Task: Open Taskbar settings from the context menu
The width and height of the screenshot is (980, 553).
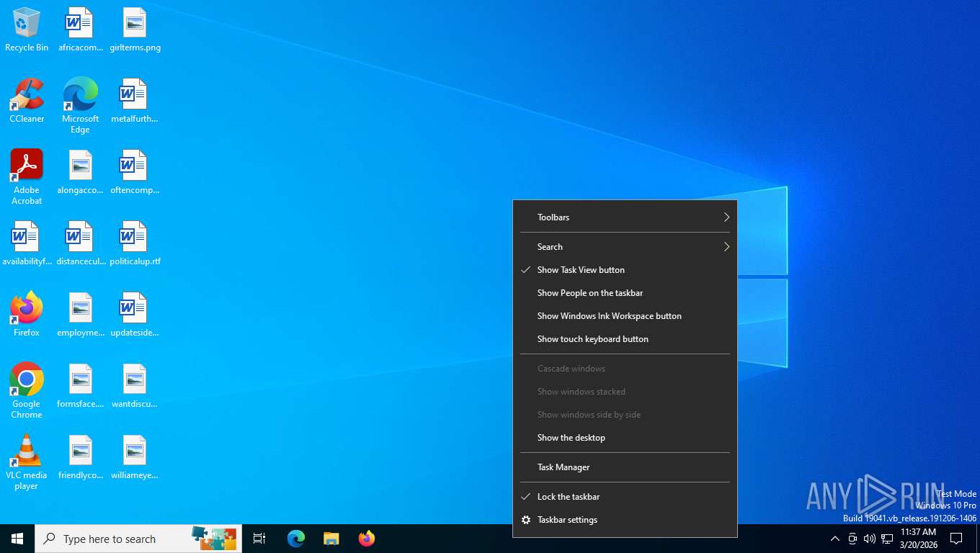Action: point(625,520)
